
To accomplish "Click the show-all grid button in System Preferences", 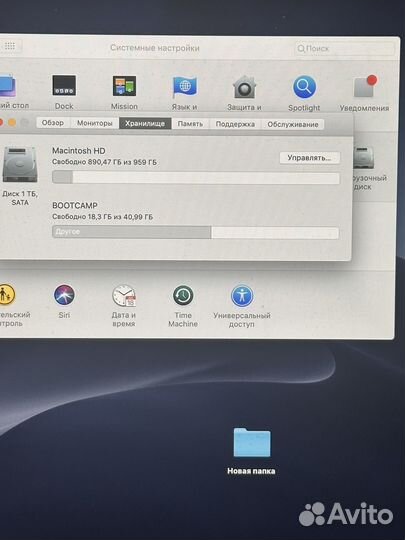I will tap(10, 45).
